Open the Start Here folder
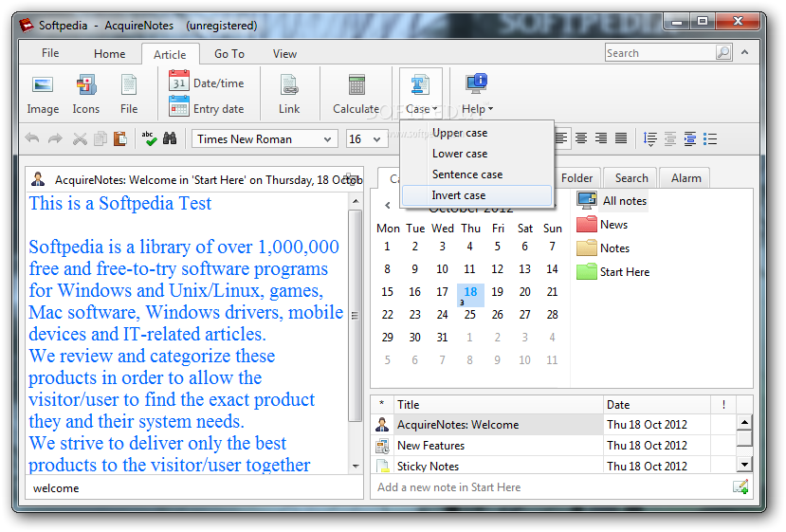This screenshot has width=786, height=532. coord(613,272)
